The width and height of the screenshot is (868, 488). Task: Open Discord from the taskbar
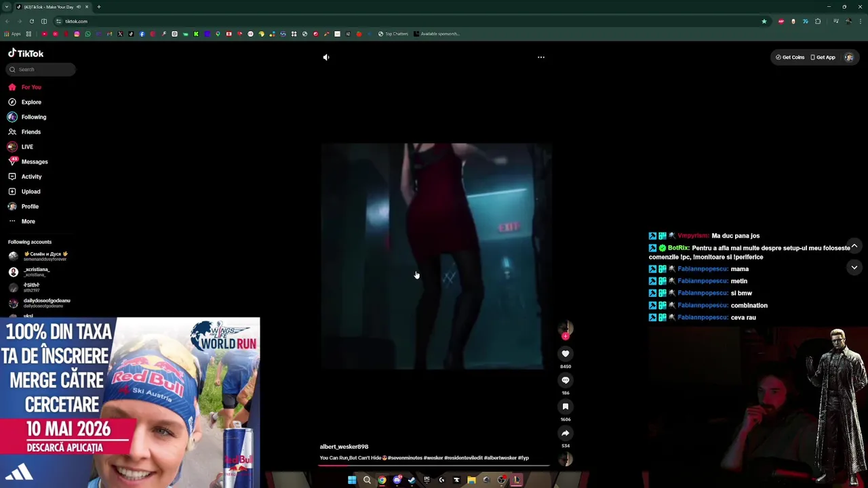tap(397, 480)
